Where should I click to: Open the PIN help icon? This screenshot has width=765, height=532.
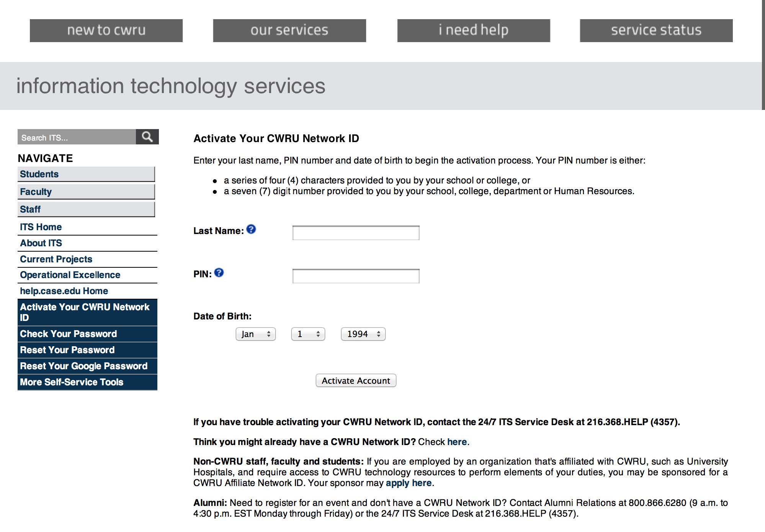click(219, 273)
